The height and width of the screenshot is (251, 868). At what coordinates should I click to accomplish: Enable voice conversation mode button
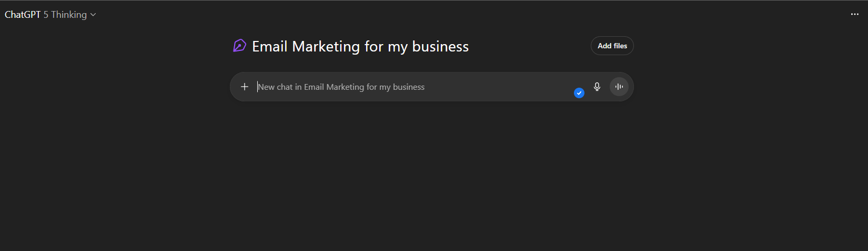(619, 87)
